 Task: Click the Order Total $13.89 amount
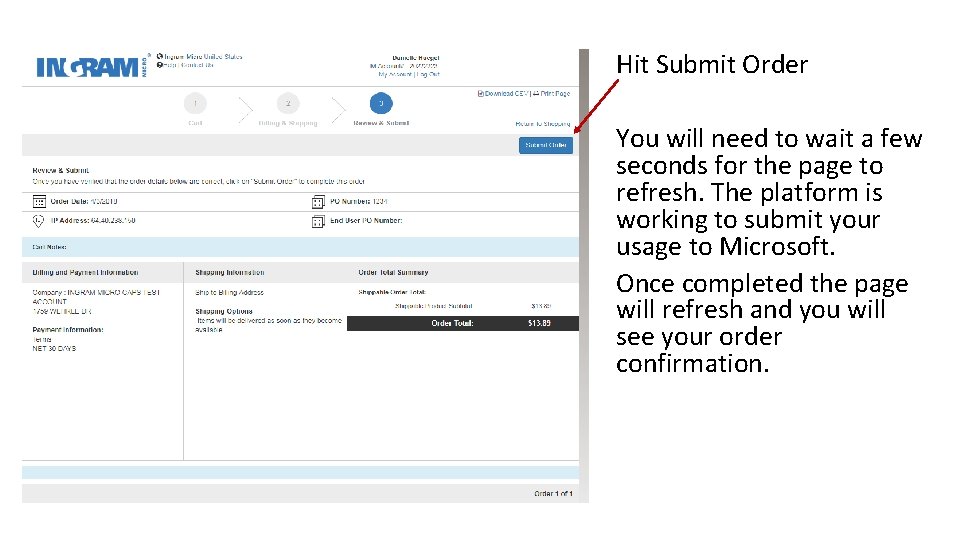coord(539,323)
